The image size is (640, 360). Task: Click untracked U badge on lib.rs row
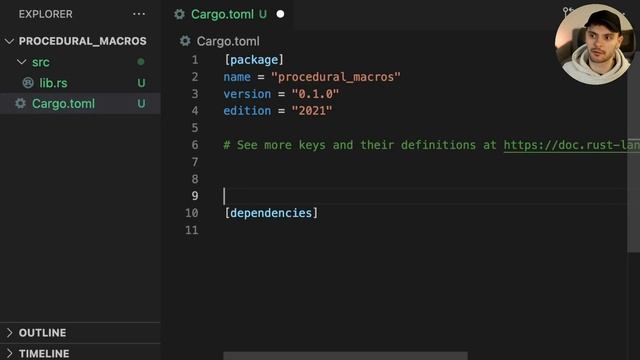pos(141,83)
